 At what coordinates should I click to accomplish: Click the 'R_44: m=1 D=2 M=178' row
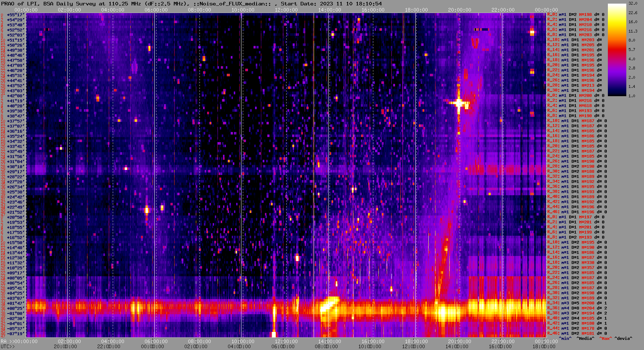577,328
